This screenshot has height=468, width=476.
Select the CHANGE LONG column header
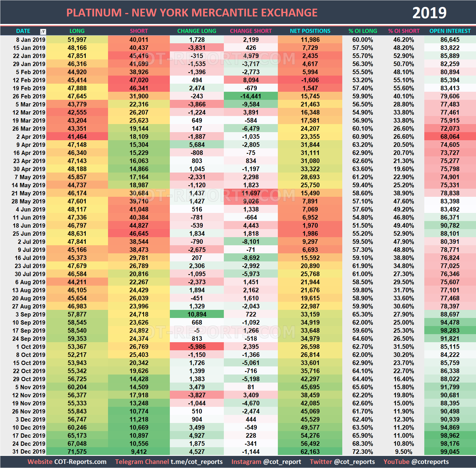click(196, 31)
